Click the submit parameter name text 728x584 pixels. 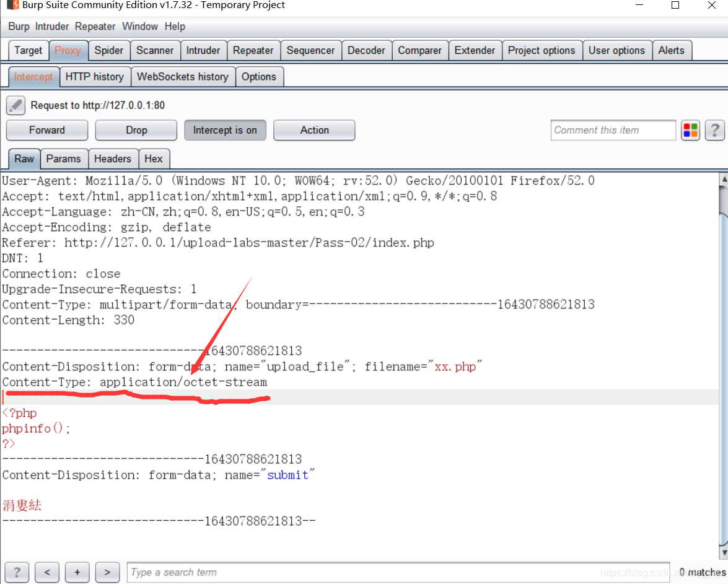click(288, 475)
